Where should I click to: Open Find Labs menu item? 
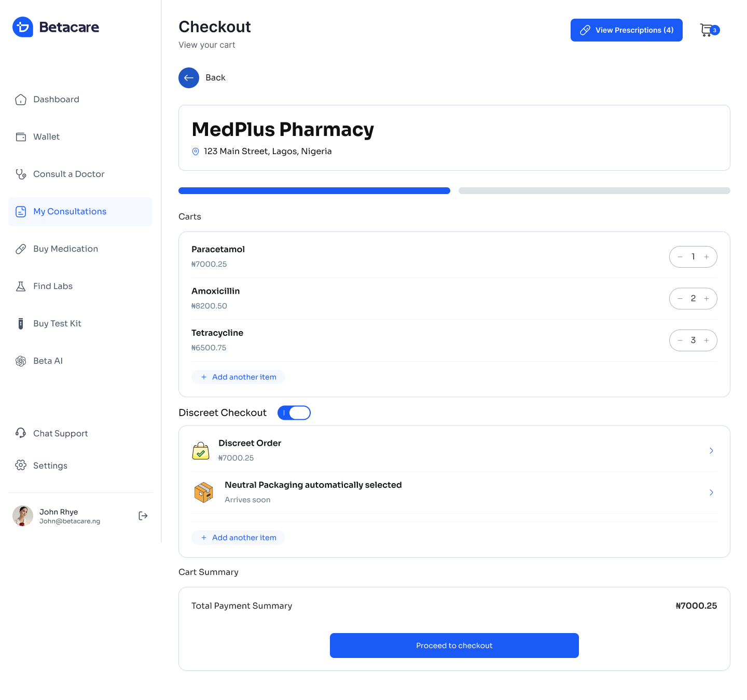pyautogui.click(x=80, y=286)
